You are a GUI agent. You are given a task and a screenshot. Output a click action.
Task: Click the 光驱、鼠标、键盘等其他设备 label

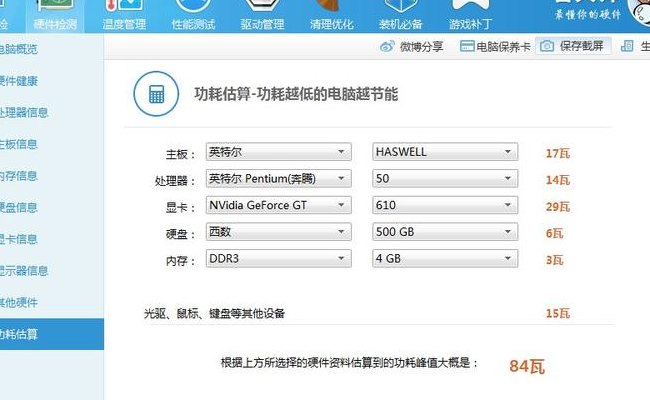(214, 313)
